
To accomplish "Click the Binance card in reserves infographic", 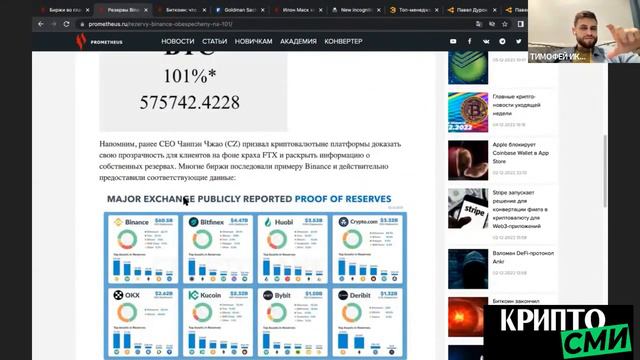I will (143, 249).
